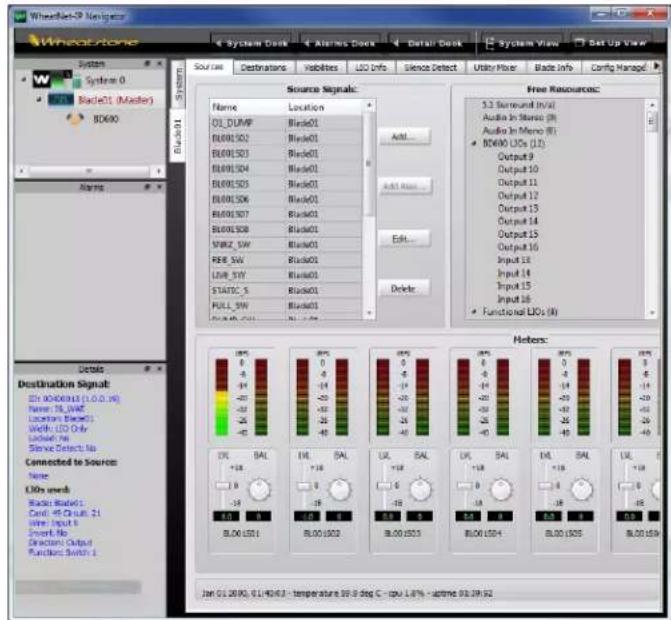Click the BL001S05 balance knob
Viewport: 671px width, 620px height.
point(582,489)
